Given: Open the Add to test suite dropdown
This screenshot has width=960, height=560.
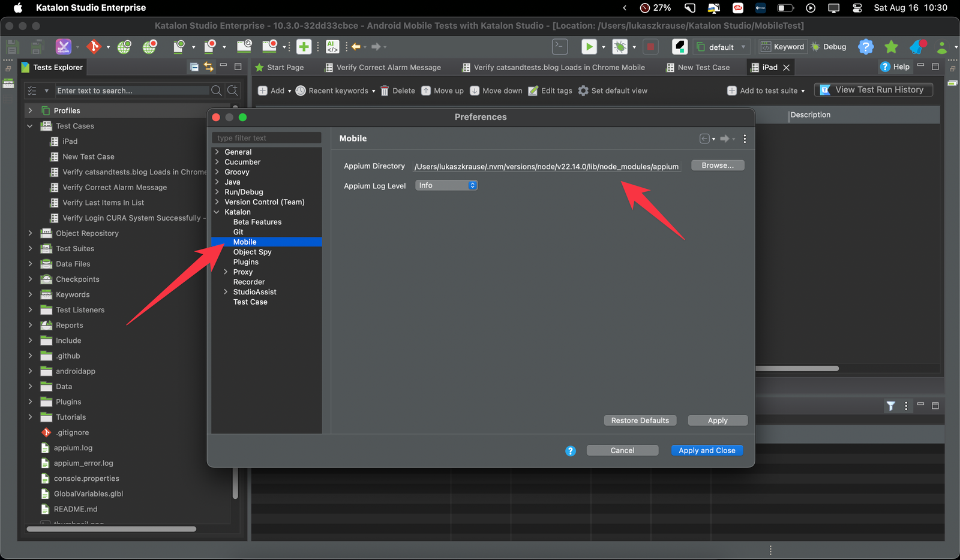Looking at the screenshot, I should (x=766, y=91).
